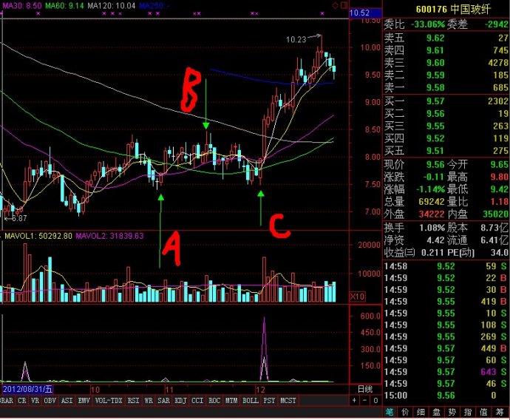510x420 pixels.
Task: Click the MA30: 8.50 legend label
Action: click(x=22, y=5)
